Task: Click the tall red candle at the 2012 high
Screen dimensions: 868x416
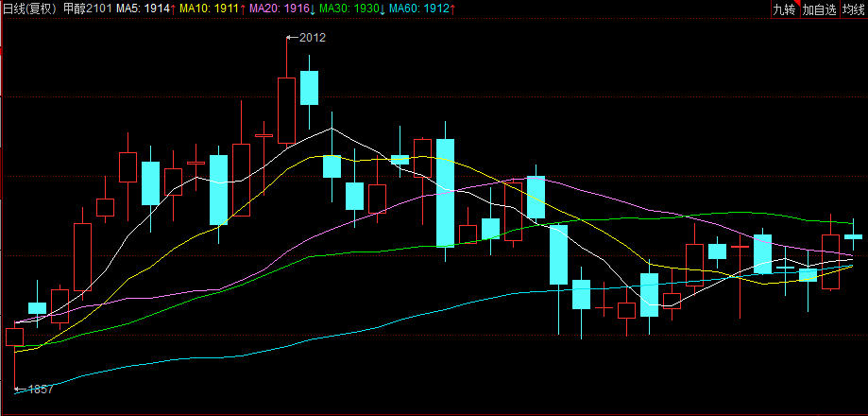Action: pos(286,111)
